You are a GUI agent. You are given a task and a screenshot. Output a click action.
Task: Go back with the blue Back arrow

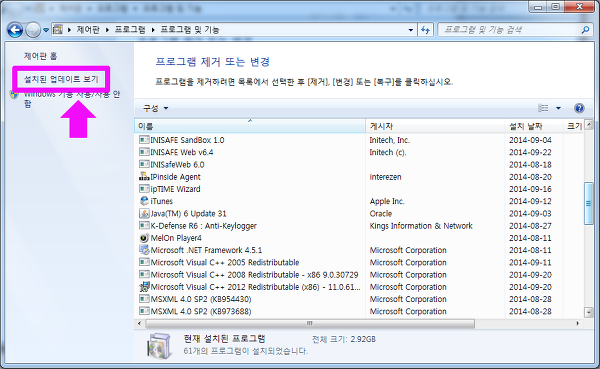(x=15, y=30)
